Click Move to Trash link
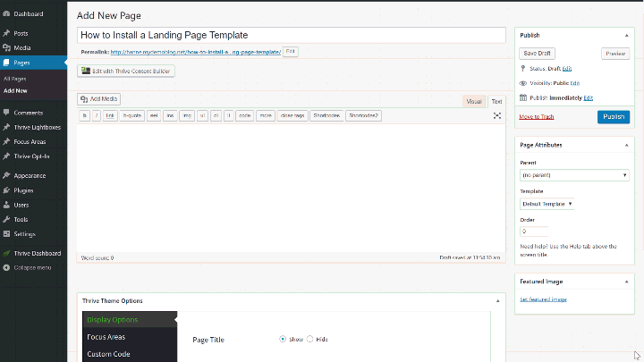The width and height of the screenshot is (644, 362). (x=537, y=116)
